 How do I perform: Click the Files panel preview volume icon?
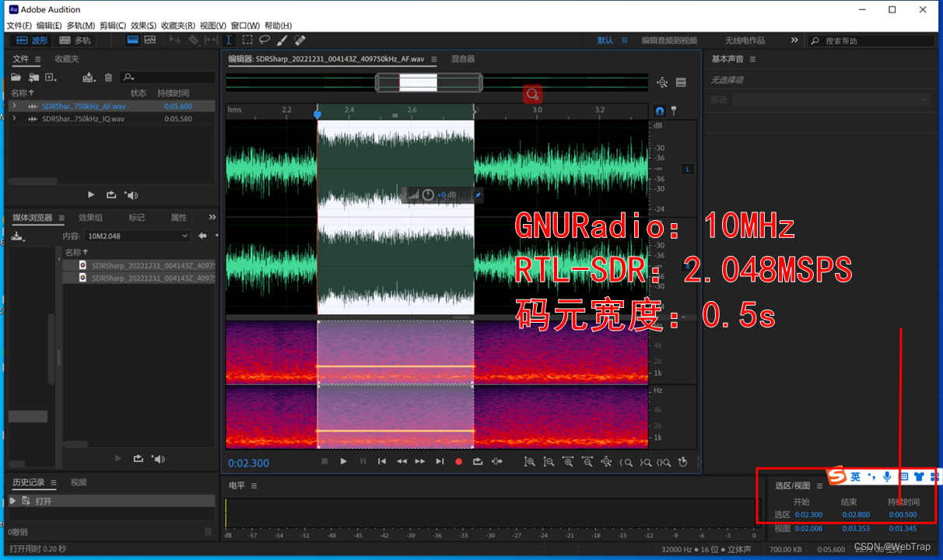click(x=132, y=195)
